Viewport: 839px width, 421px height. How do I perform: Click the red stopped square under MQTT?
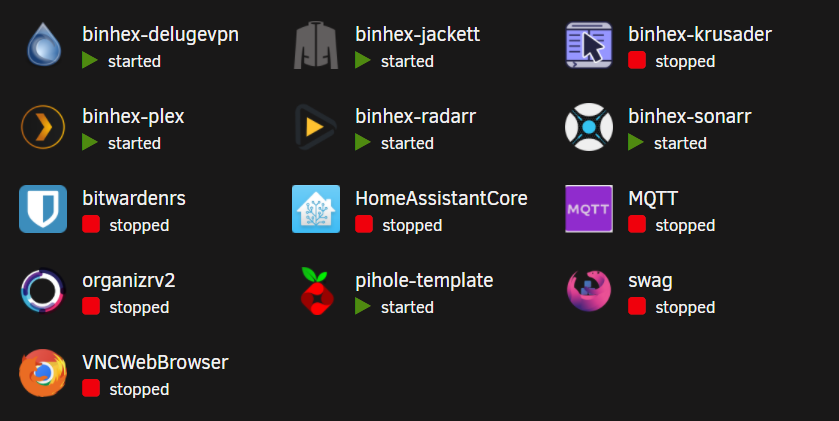pyautogui.click(x=637, y=225)
